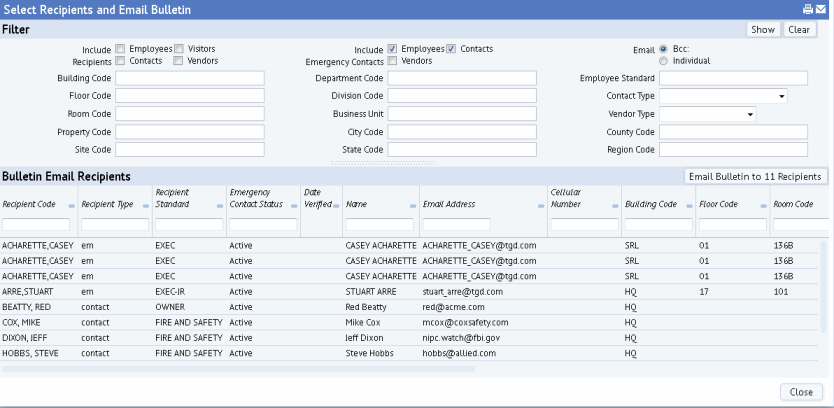Click the print icon in title bar
The image size is (834, 408).
808,9
